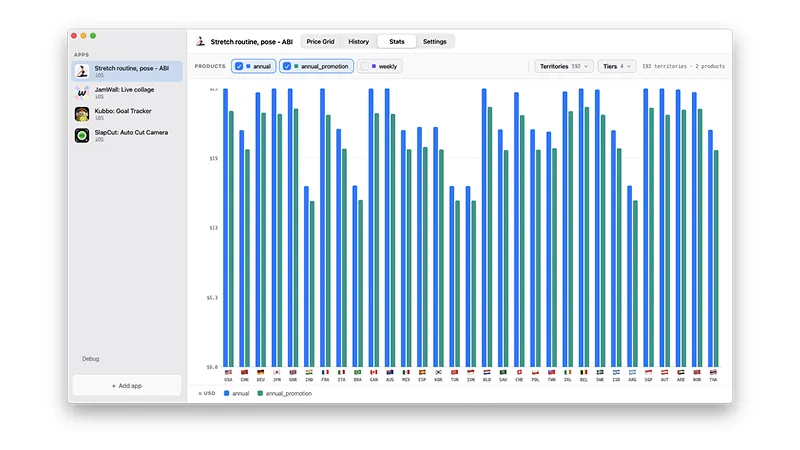This screenshot has height=450, width=800.
Task: Click the USA flag on the chart axis
Action: 228,372
